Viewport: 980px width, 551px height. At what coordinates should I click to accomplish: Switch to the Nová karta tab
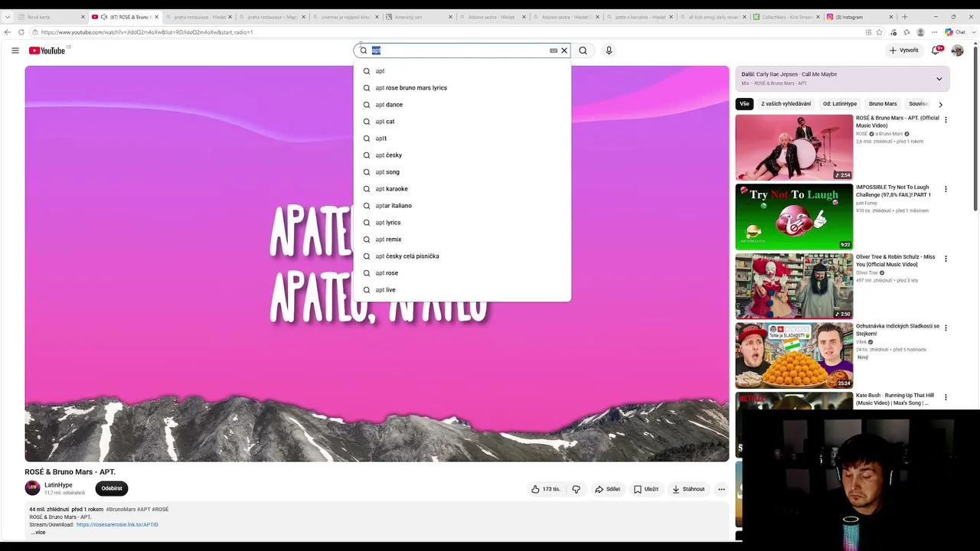click(x=51, y=17)
